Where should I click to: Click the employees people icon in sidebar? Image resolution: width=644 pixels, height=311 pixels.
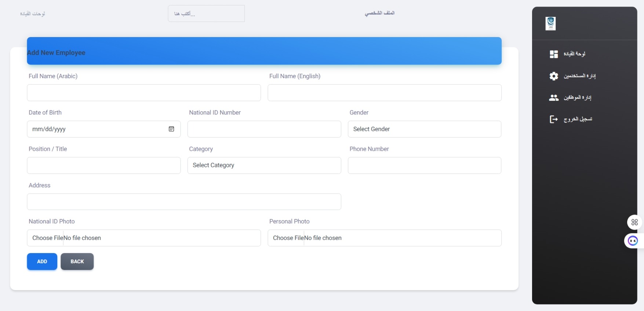(553, 98)
